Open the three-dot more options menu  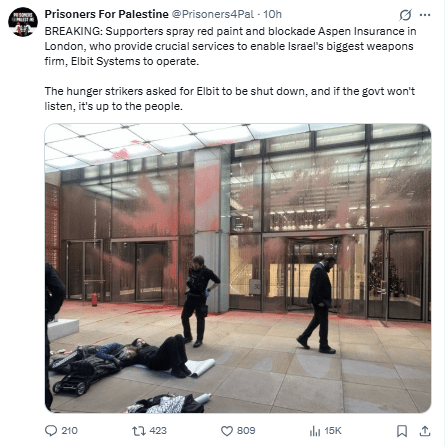tap(425, 15)
